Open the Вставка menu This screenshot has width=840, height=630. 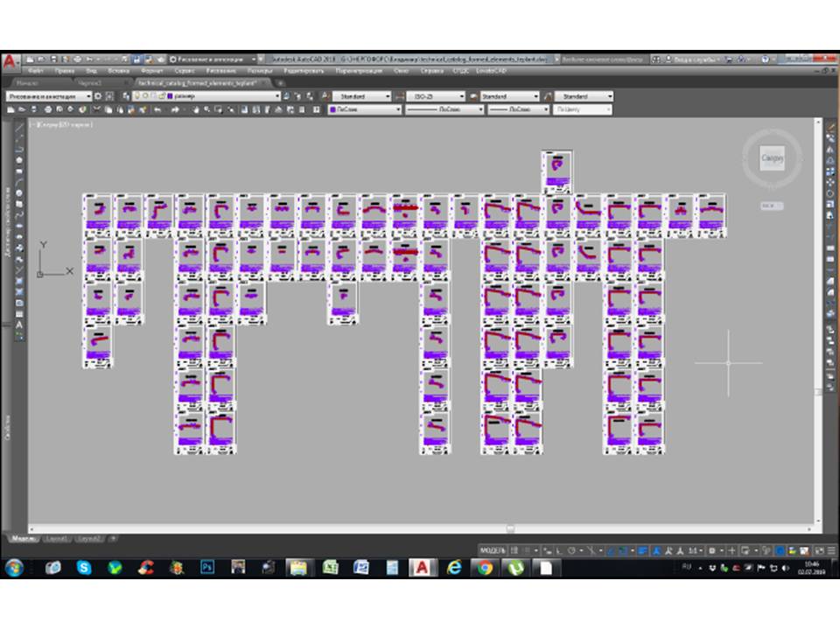tap(118, 70)
